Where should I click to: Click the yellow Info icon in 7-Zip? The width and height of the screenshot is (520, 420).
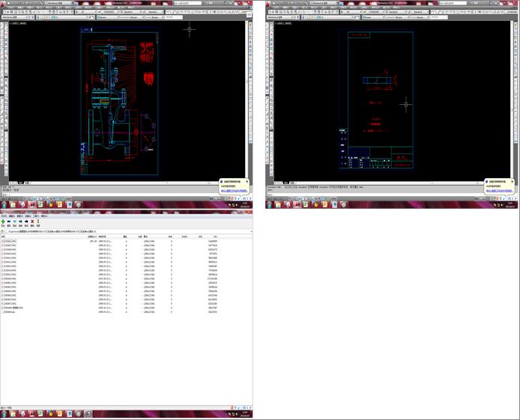(38, 222)
